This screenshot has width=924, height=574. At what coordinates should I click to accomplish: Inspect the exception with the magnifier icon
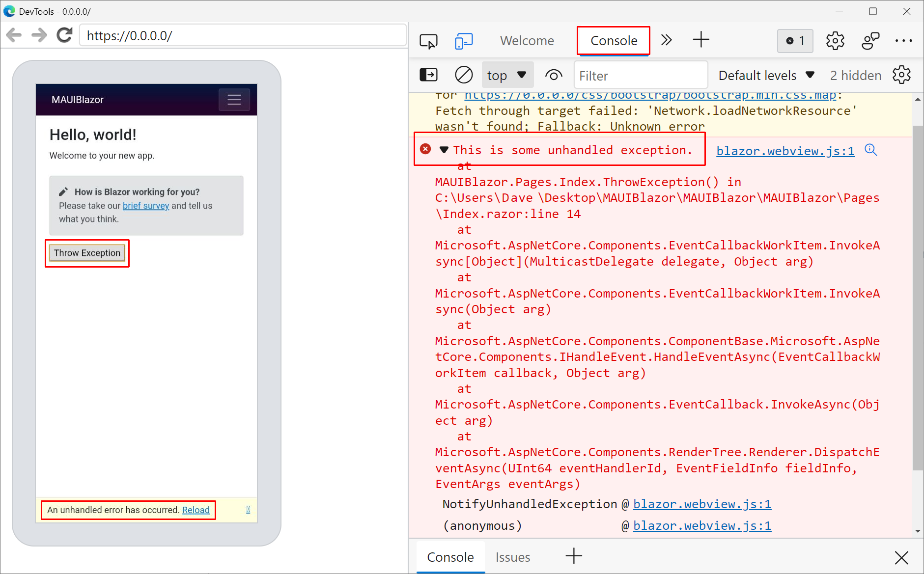click(x=871, y=150)
